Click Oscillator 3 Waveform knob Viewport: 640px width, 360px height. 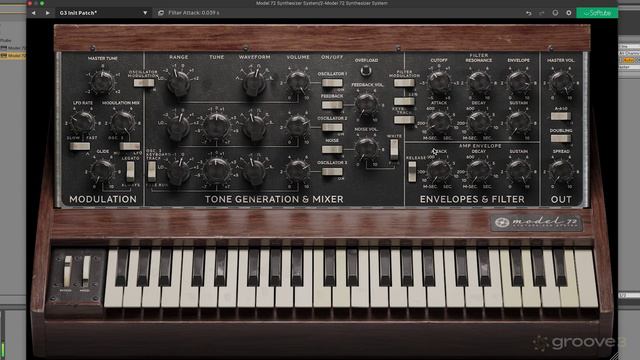[254, 171]
